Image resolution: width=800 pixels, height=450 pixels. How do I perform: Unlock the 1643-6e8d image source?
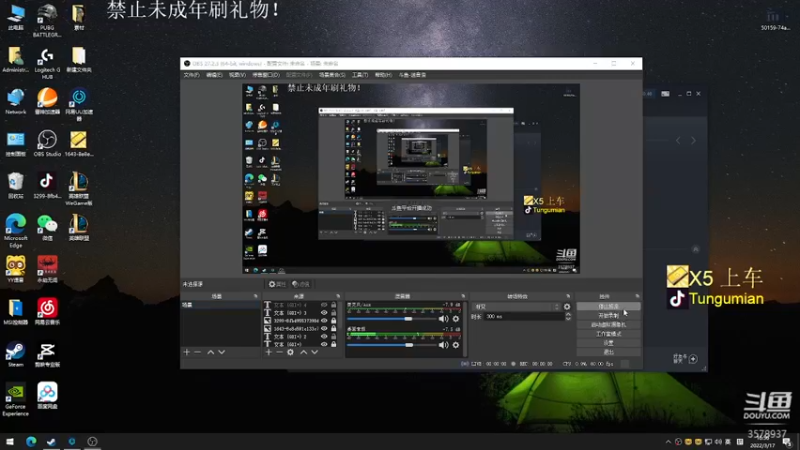[x=334, y=329]
